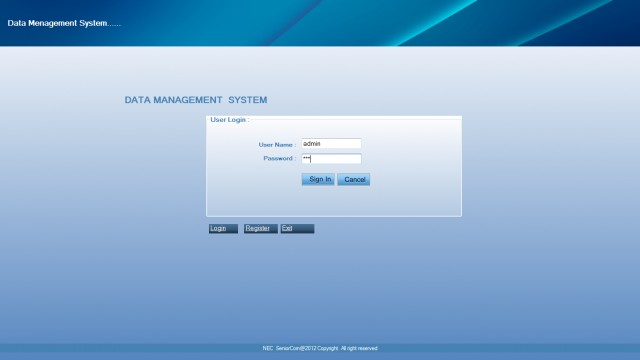Click the 'DATA MANAGEMENT SYSTEM' heading

coord(196,100)
